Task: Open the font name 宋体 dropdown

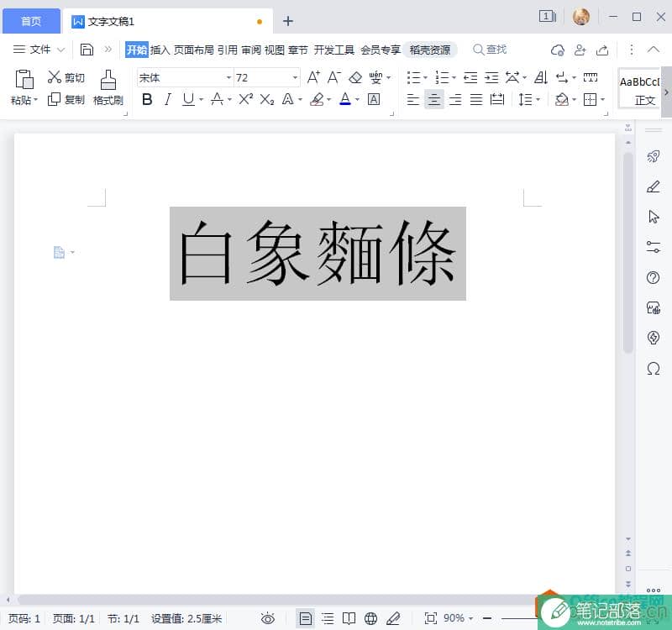Action: click(228, 77)
